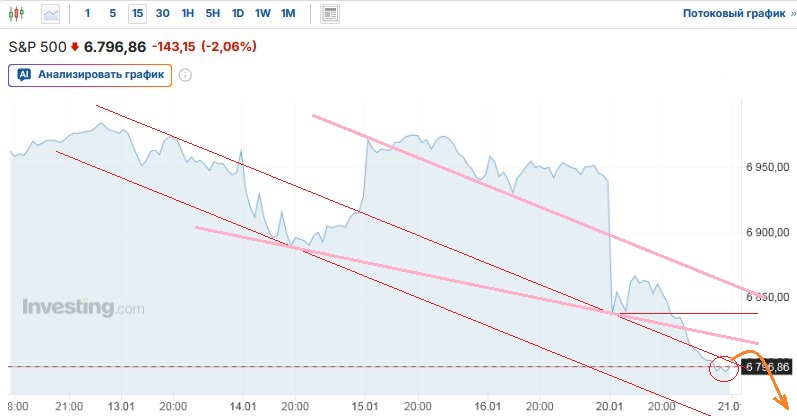Click the Анализировать график button

click(90, 75)
